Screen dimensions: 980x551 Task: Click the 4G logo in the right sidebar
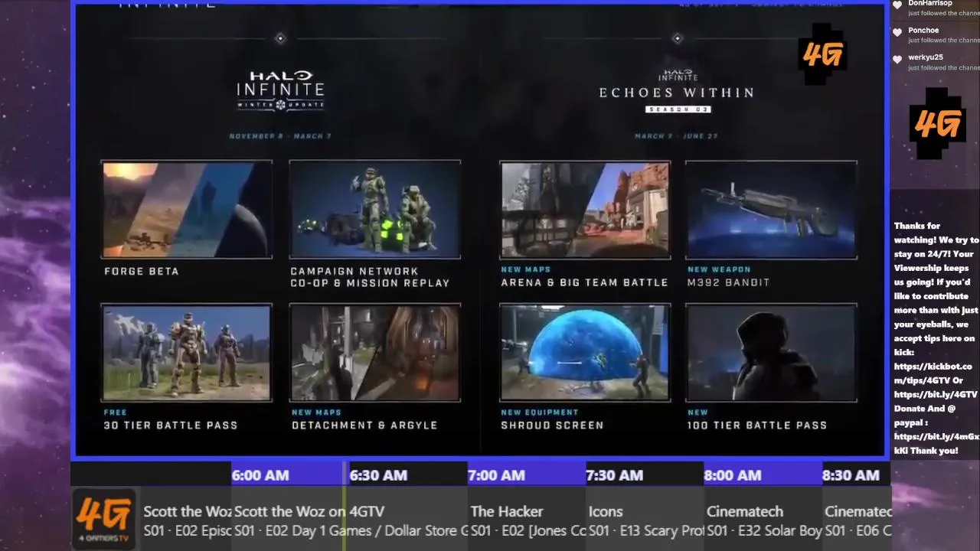tap(937, 123)
